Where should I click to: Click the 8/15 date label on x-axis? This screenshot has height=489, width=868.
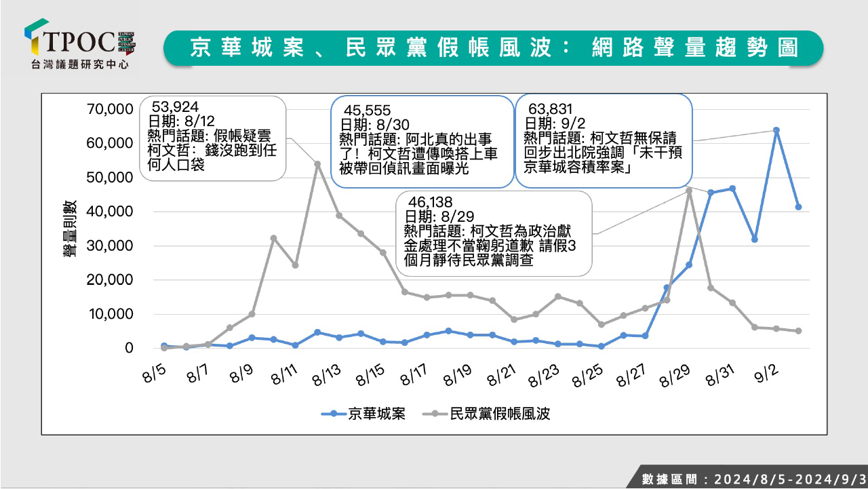click(x=374, y=374)
